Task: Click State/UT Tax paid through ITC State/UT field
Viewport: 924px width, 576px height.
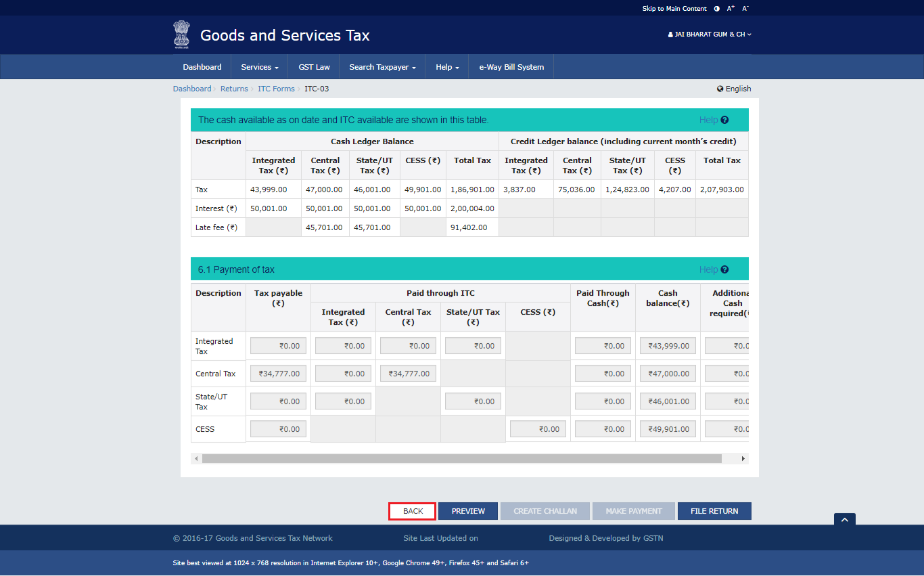Action: pos(473,401)
